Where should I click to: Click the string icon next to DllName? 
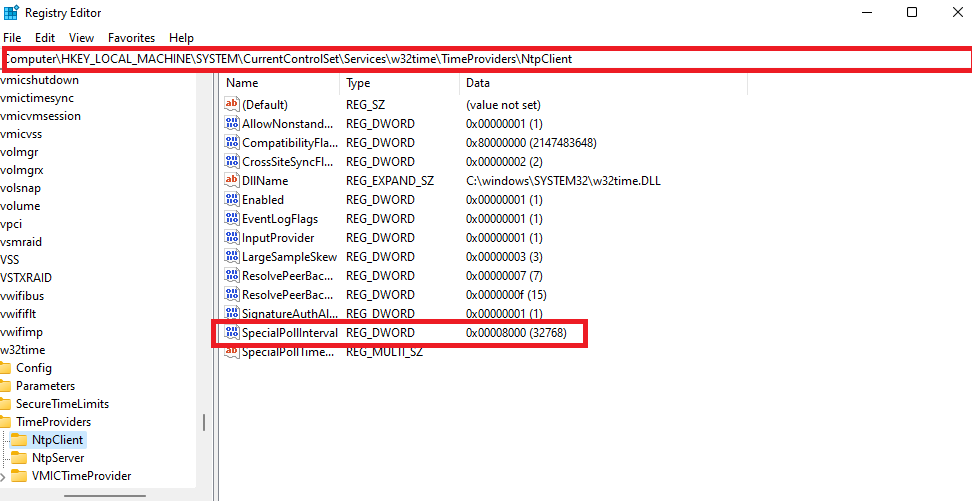click(x=232, y=181)
